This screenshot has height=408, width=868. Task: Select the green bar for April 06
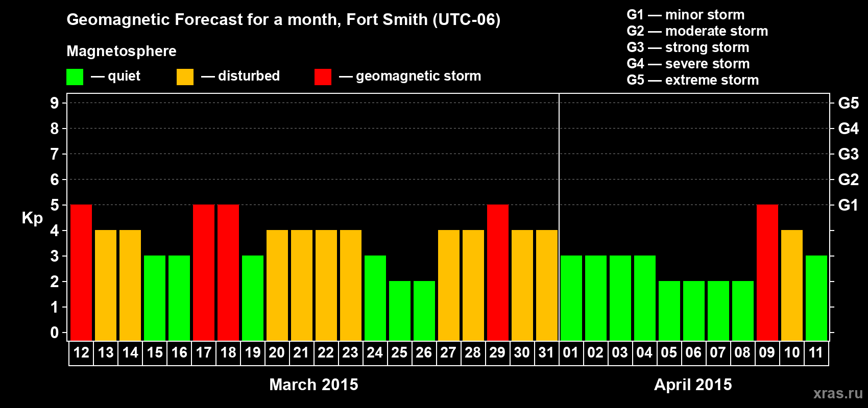point(694,311)
